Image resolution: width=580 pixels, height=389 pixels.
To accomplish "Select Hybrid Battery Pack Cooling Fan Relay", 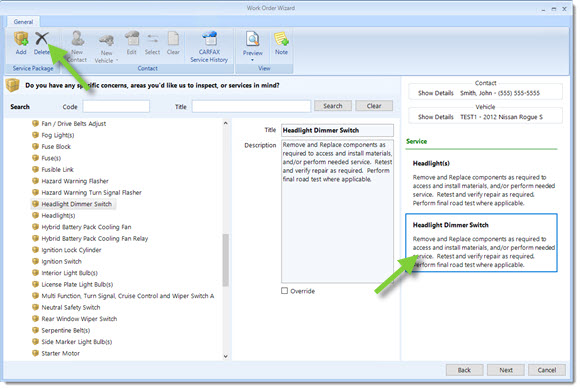I will tap(90, 238).
